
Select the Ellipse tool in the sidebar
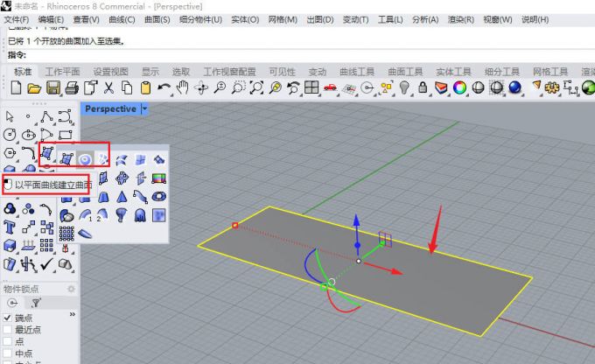point(29,135)
